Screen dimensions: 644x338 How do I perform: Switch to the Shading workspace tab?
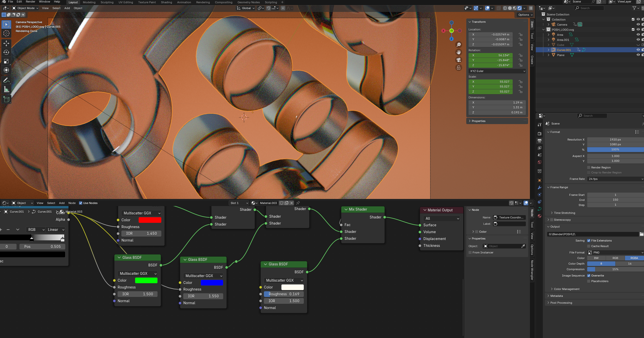166,2
